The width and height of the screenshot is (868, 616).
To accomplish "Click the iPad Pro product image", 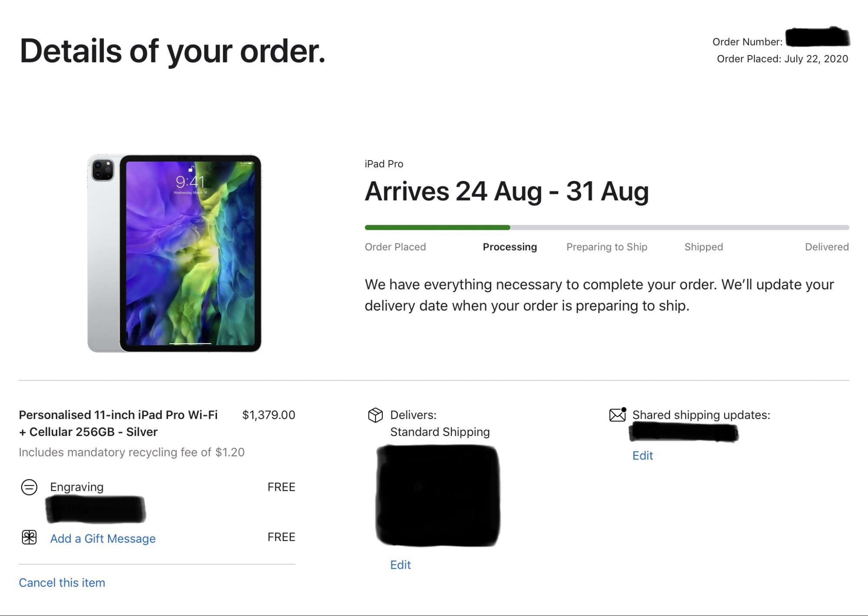I will click(x=174, y=253).
